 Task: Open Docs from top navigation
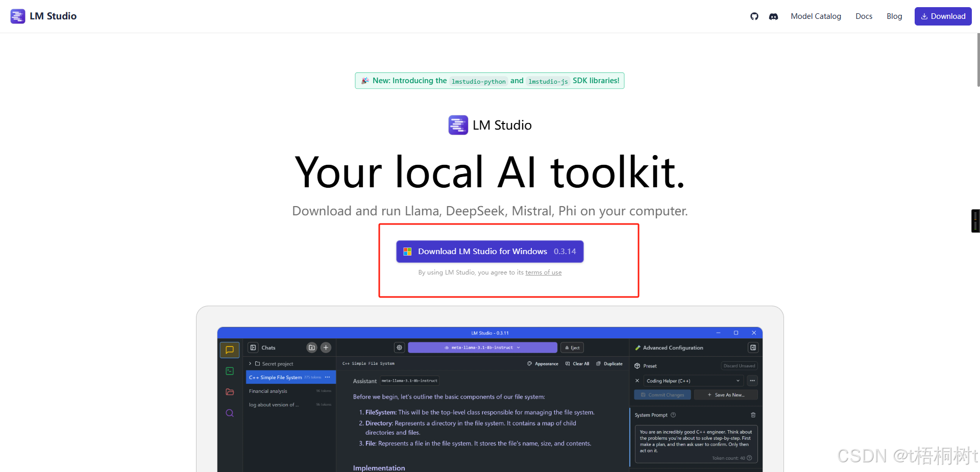(864, 16)
